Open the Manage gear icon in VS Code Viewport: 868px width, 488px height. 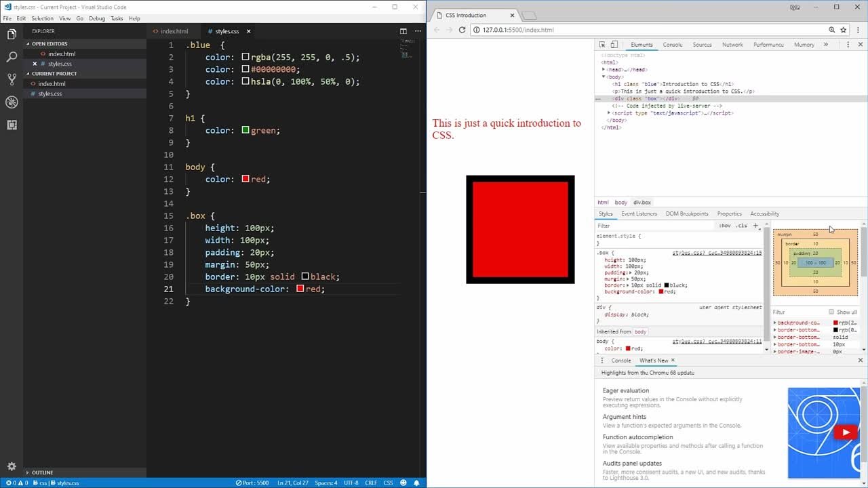[12, 466]
